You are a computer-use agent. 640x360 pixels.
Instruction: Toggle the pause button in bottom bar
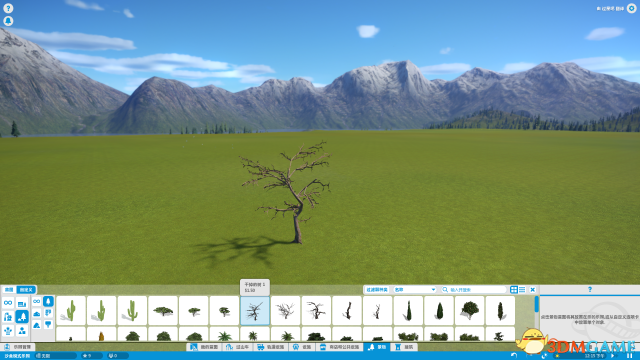pos(629,356)
